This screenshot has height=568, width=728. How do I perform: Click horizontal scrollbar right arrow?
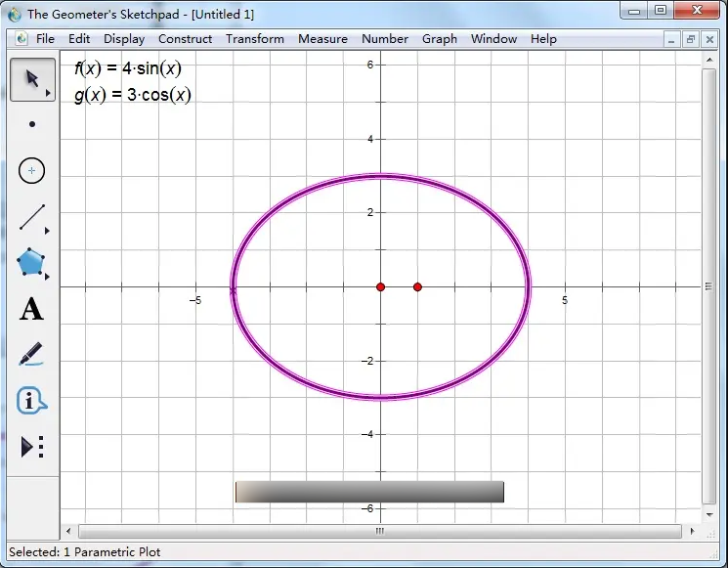(x=692, y=531)
